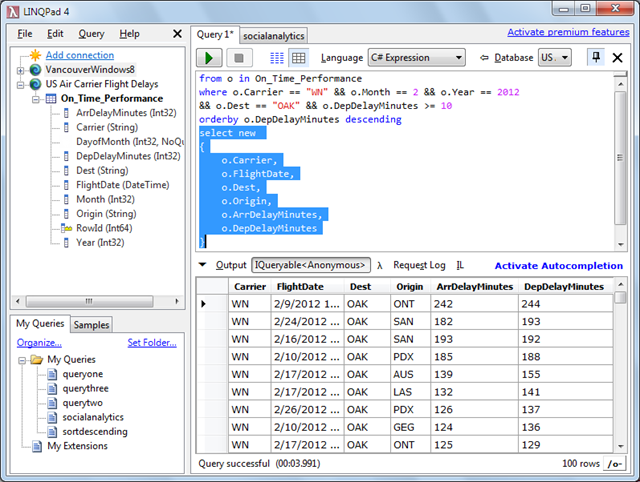The height and width of the screenshot is (482, 640).
Task: Switch to the socialanalytics tab
Action: [273, 36]
